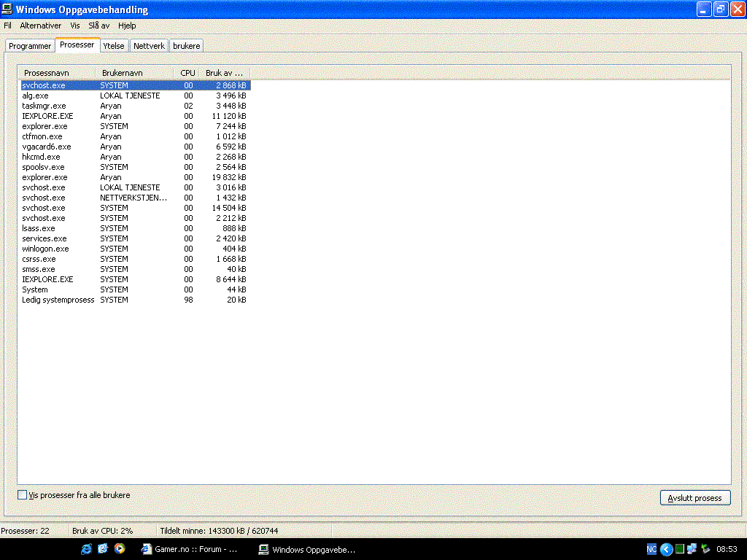Viewport: 747px width, 560px height.
Task: Sort by Bruk av memory column header
Action: 225,73
